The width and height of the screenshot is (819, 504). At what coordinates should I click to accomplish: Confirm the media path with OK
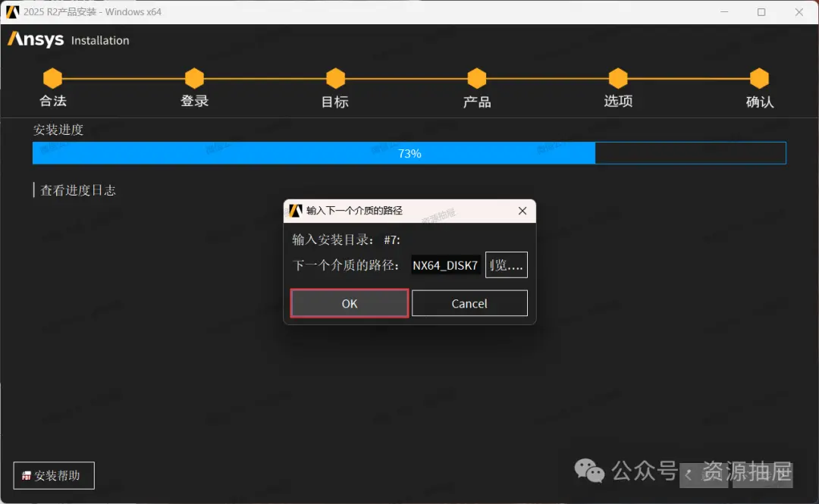pos(350,303)
